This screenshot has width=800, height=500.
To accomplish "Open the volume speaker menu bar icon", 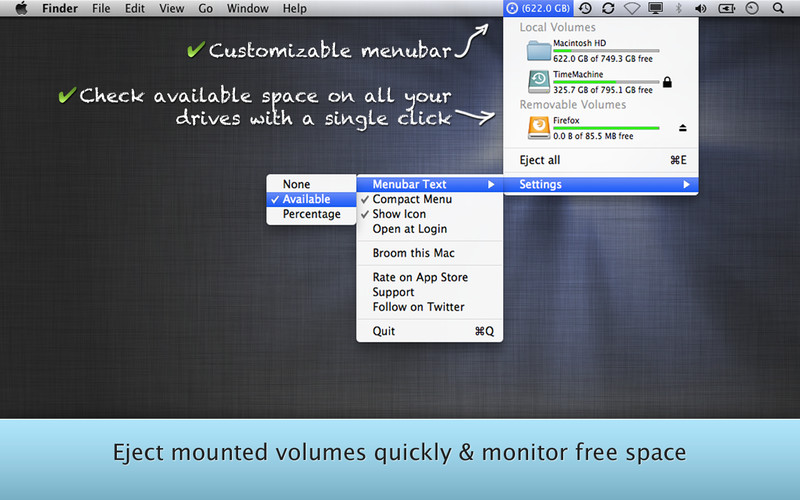I will click(x=701, y=9).
